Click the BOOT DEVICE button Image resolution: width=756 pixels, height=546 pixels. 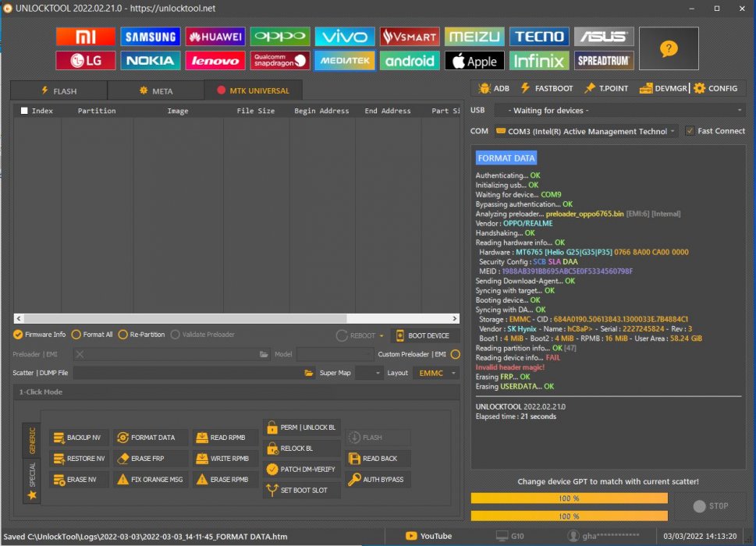pos(424,335)
